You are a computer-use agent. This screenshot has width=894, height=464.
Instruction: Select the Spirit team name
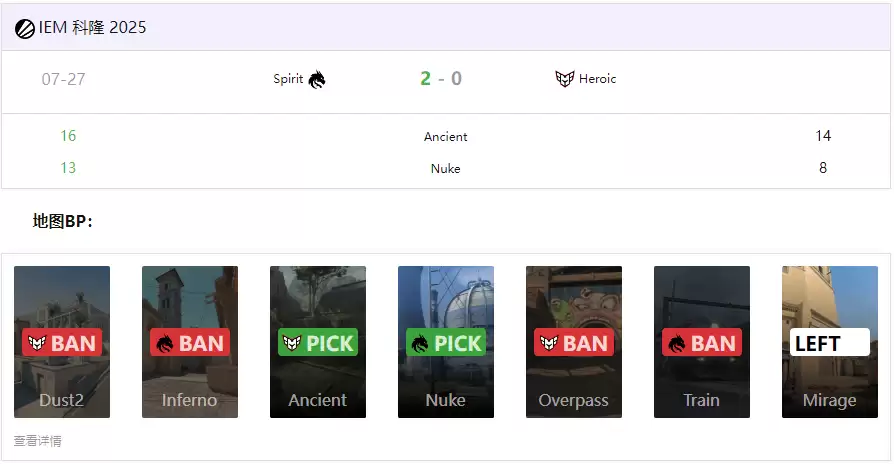point(288,79)
